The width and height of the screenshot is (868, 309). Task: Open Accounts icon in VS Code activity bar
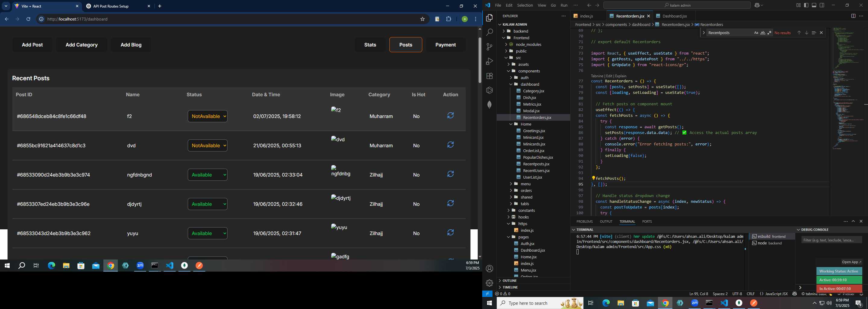489,269
